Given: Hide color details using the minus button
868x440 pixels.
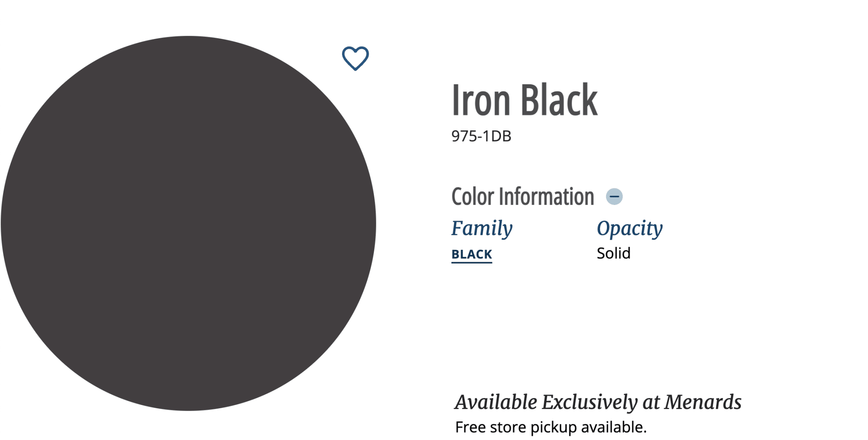Looking at the screenshot, I should 614,196.
